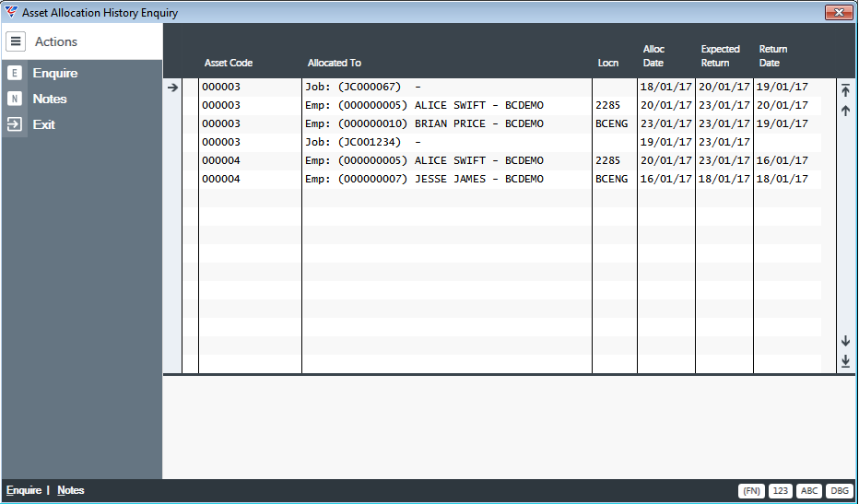Click the Allocated To column header
Image resolution: width=859 pixels, height=504 pixels.
coord(335,63)
